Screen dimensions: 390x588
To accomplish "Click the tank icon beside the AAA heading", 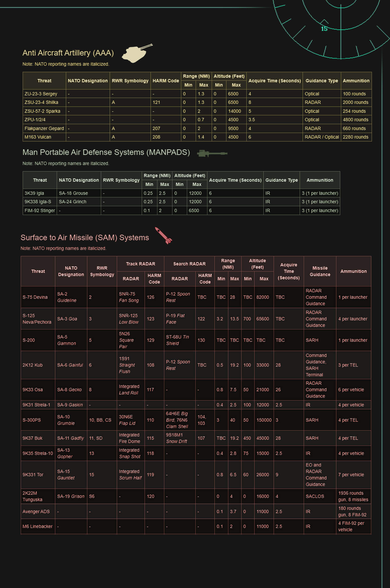I will coord(136,53).
